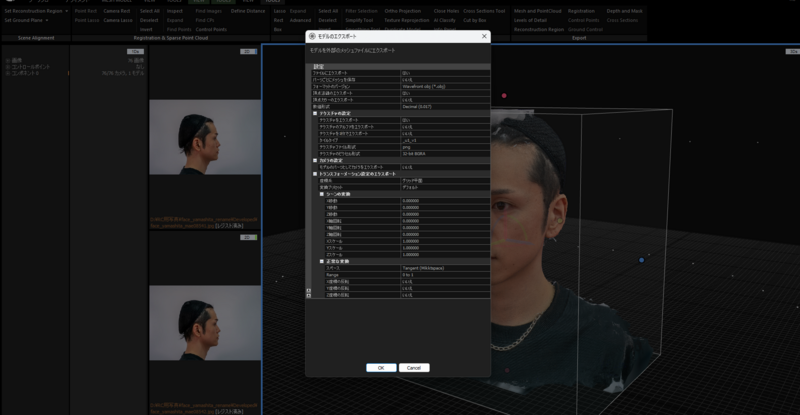Collapse the 正常な変換 section
Viewport: 800px width, 415px height.
pyautogui.click(x=321, y=261)
